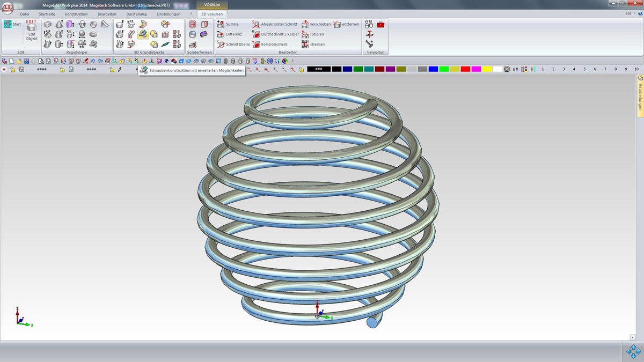This screenshot has width=644, height=362.
Task: Select the sphere primitive icon
Action: (x=82, y=34)
